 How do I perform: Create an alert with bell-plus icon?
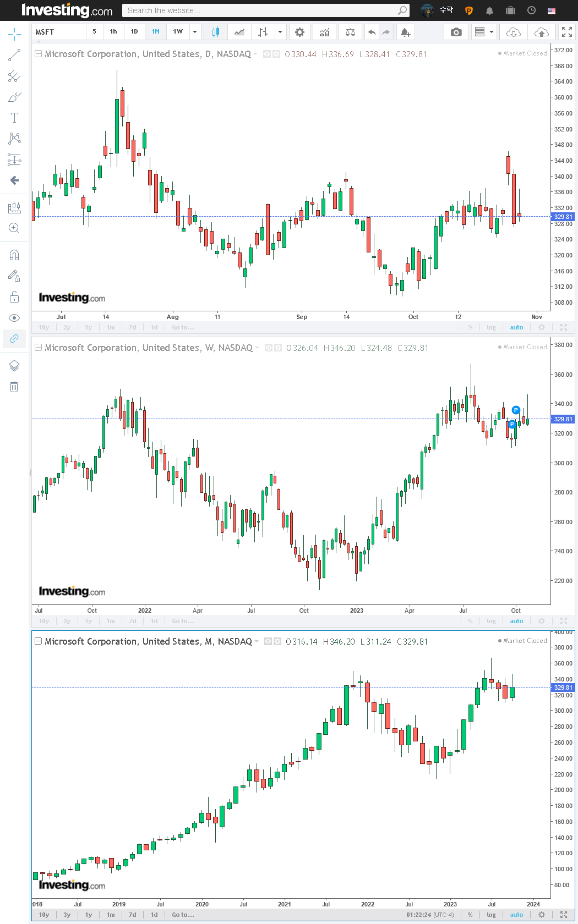coord(405,32)
